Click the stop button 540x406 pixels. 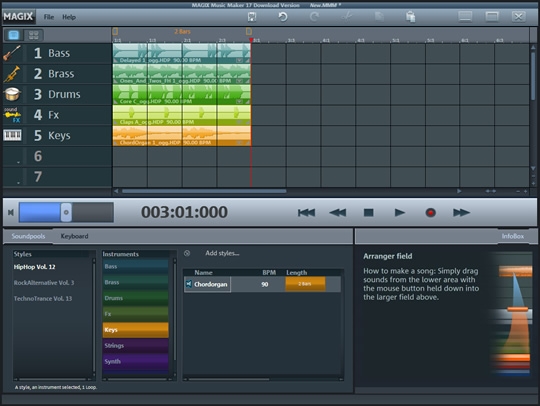point(368,212)
